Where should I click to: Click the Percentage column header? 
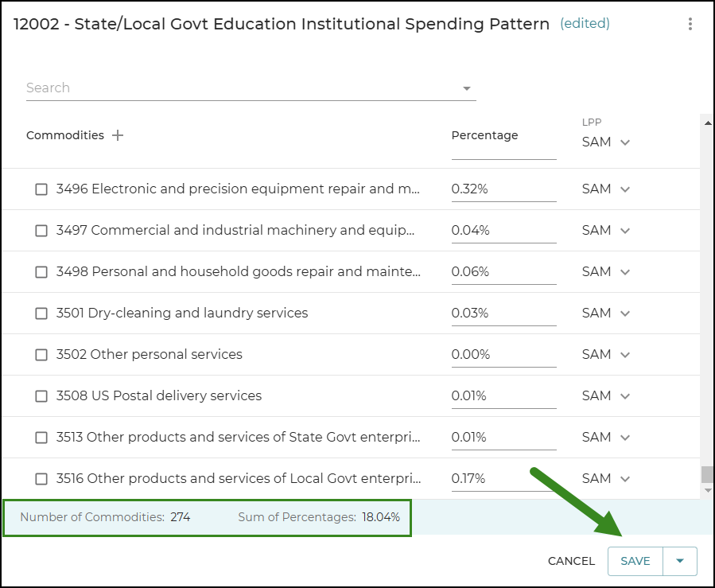[x=484, y=135]
